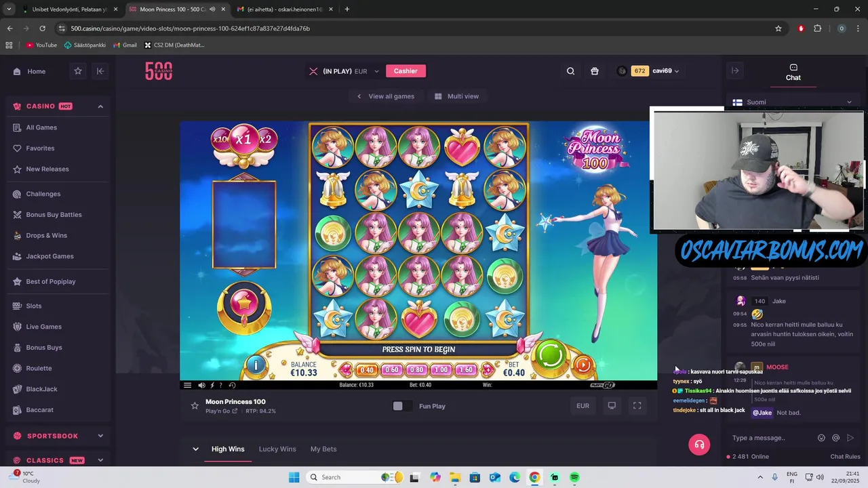Open the YouTube bookmark
This screenshot has height=488, width=868.
41,45
